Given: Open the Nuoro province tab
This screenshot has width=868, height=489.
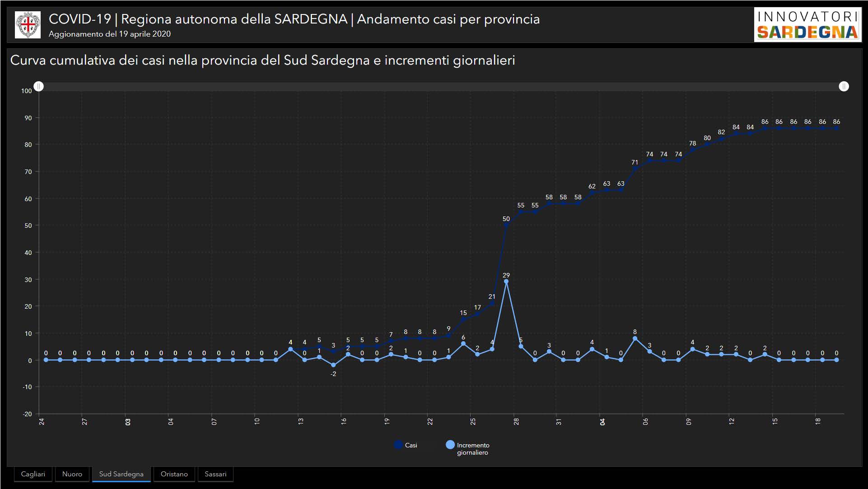Looking at the screenshot, I should coord(72,474).
